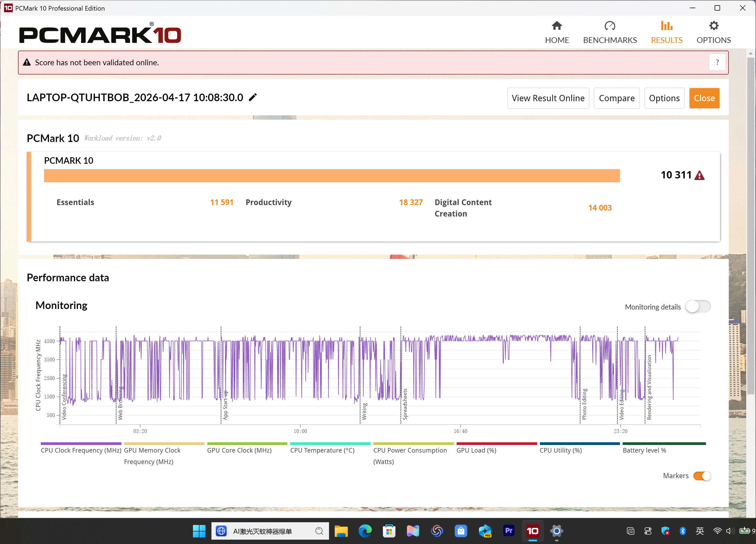
Task: Enable the Monitoring details toggle
Action: point(698,307)
